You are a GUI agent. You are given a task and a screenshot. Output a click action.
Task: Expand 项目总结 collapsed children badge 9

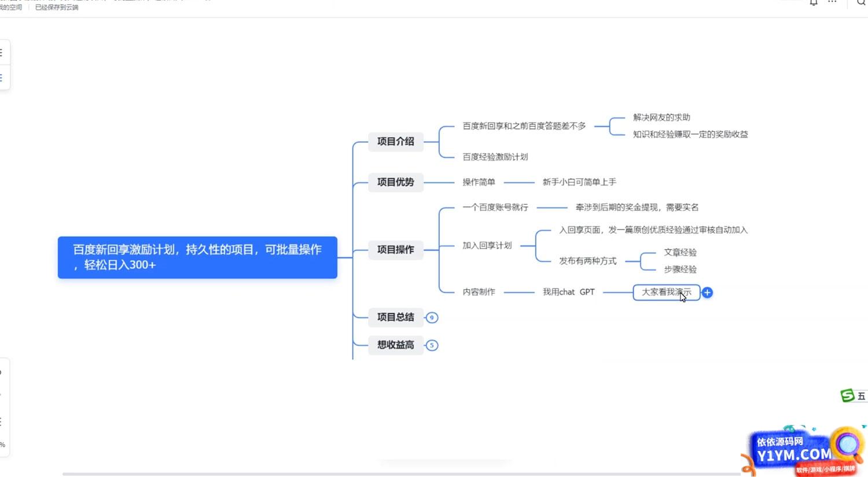click(x=432, y=317)
